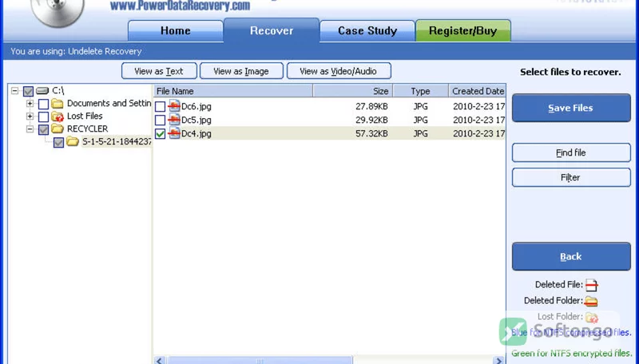Click the Deleted File legend icon
This screenshot has width=639, height=364.
[591, 285]
